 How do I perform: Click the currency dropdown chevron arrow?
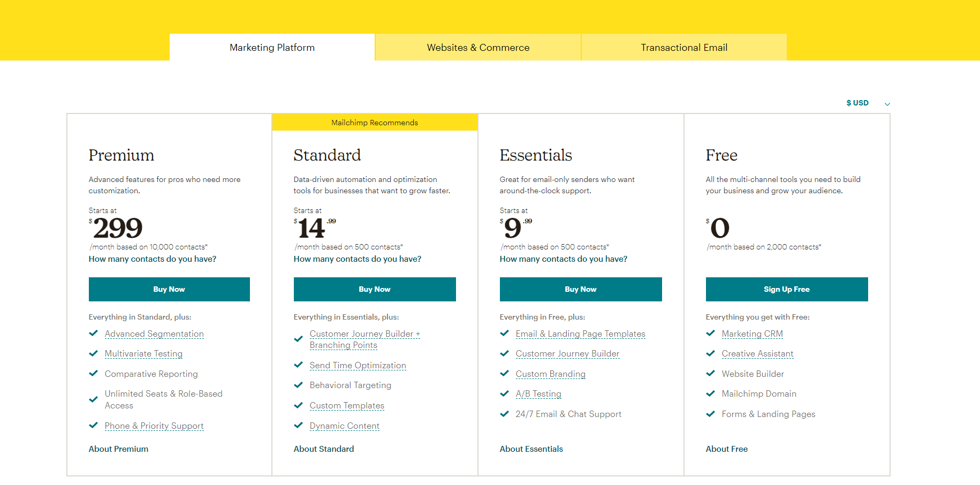[887, 104]
